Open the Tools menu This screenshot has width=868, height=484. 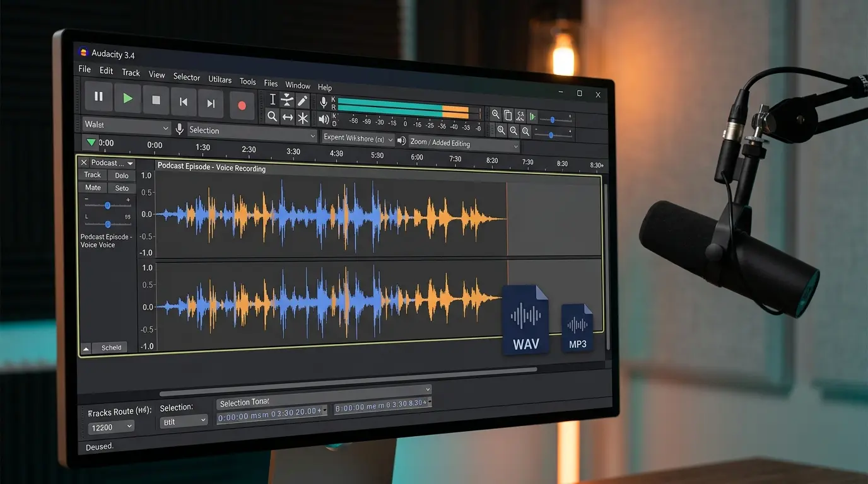click(x=248, y=81)
